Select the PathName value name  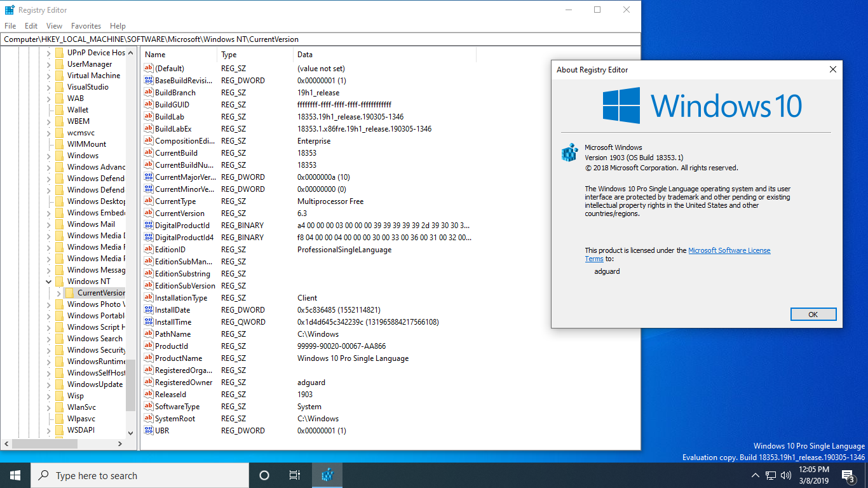pos(173,334)
